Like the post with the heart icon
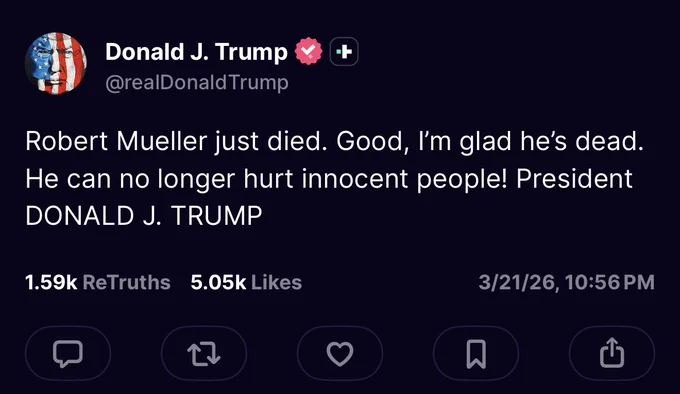 (x=340, y=353)
